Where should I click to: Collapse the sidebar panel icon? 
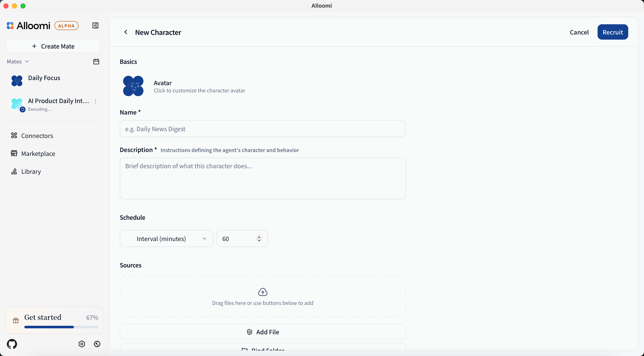(x=95, y=26)
